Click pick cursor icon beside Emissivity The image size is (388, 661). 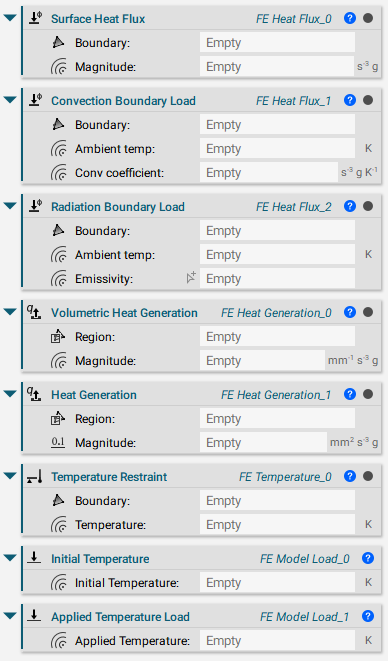191,277
